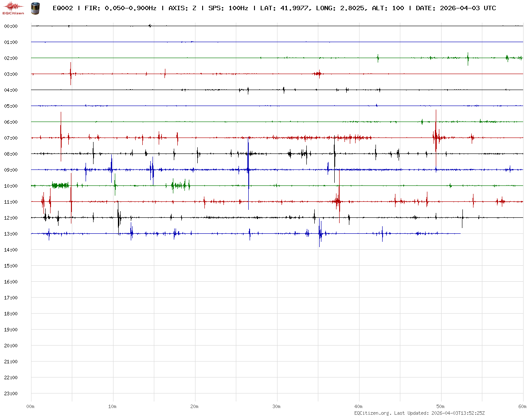The height and width of the screenshot is (417, 532).
Task: Select the 03:00 hour label
Action: tap(11, 74)
